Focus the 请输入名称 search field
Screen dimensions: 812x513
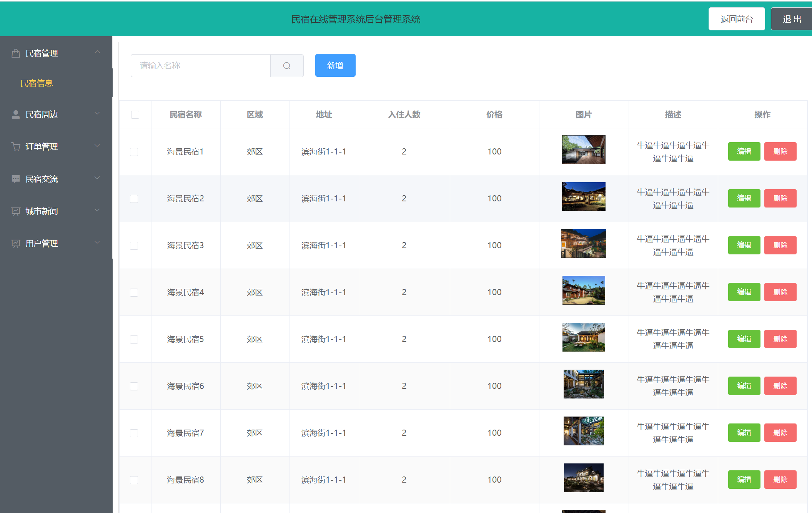pos(200,66)
